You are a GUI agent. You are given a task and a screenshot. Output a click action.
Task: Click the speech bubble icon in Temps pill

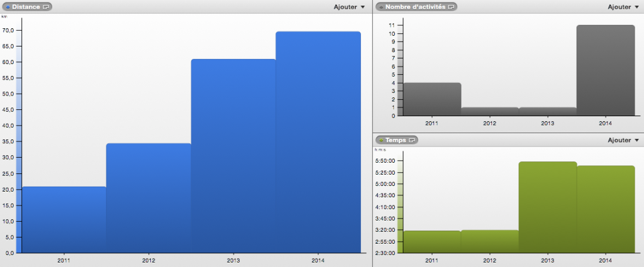[x=412, y=140]
